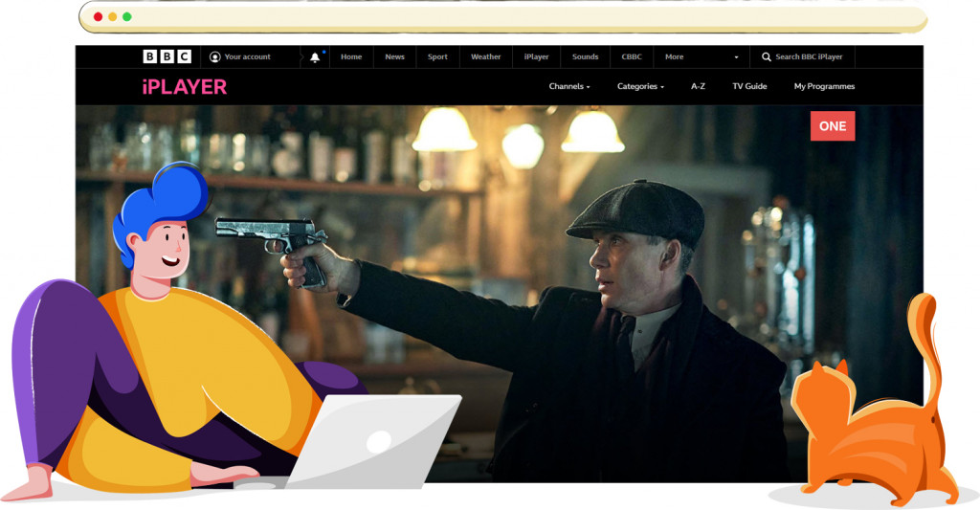Select iPlayer in the top bar
The image size is (980, 510).
coord(536,56)
